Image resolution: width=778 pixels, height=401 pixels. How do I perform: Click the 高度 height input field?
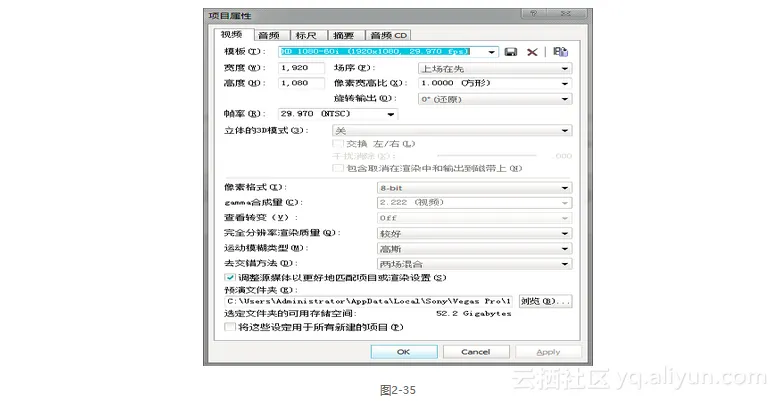301,83
